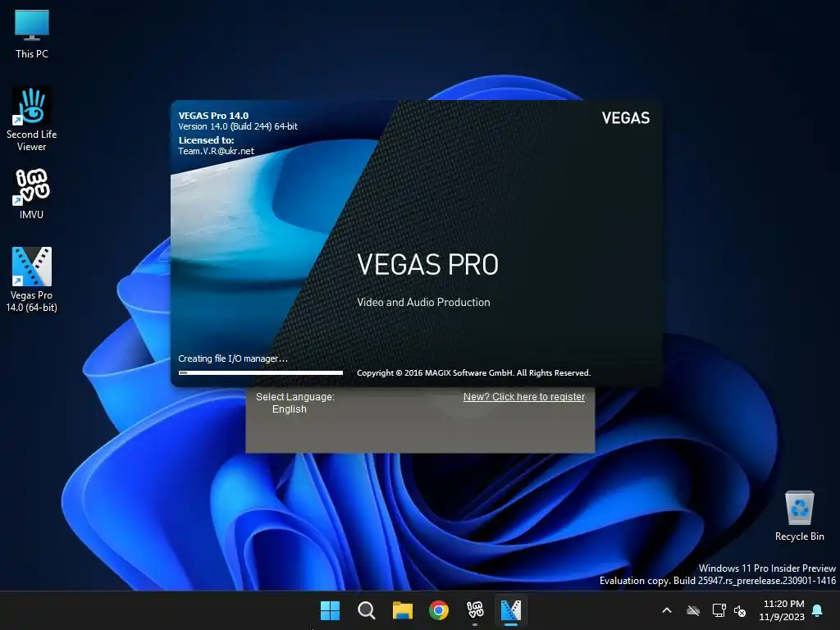Click the English language option
Image resolution: width=840 pixels, height=630 pixels.
[x=290, y=409]
